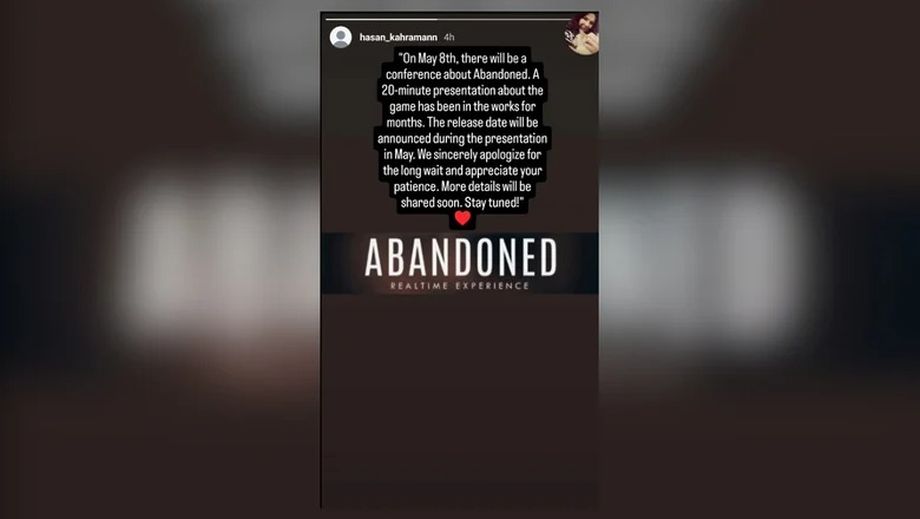The width and height of the screenshot is (920, 519).
Task: Click the REALTIME EXPERIENCE subtitle text
Action: (460, 286)
